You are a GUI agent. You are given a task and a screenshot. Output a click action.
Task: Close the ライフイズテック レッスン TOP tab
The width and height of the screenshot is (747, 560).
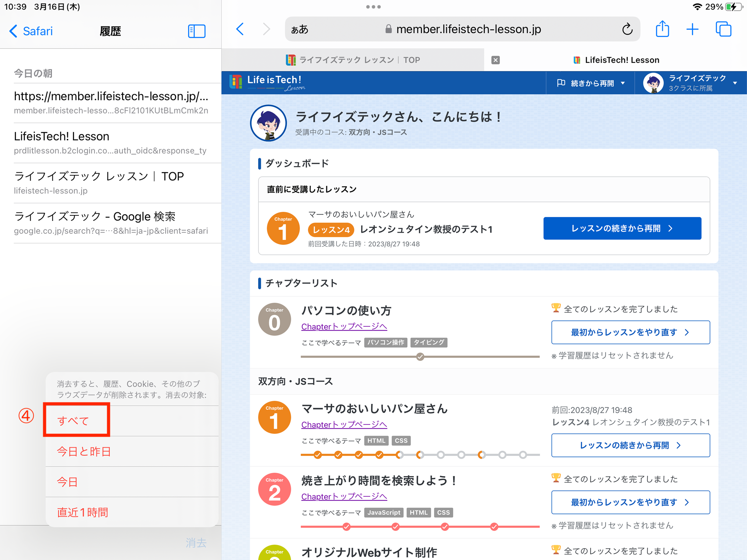tap(495, 60)
